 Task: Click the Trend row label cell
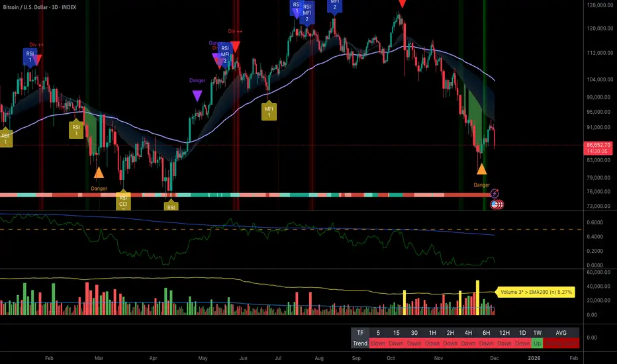point(360,343)
